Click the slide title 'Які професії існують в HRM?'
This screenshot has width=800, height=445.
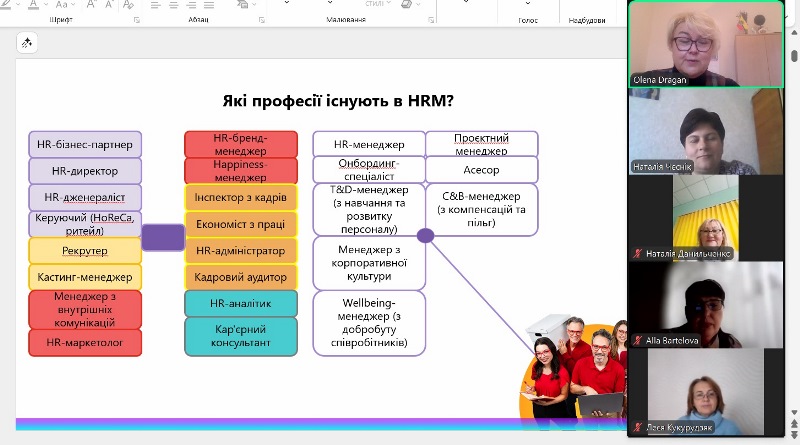pos(337,100)
